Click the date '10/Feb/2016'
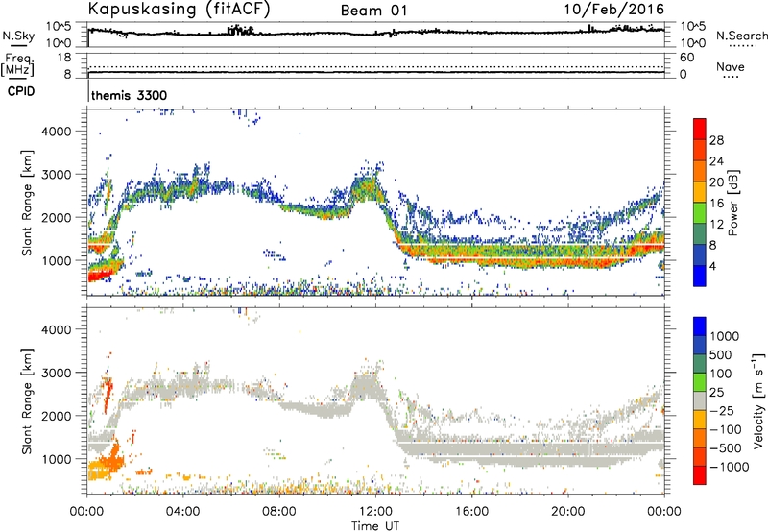This screenshot has height=532, width=768. (x=614, y=10)
